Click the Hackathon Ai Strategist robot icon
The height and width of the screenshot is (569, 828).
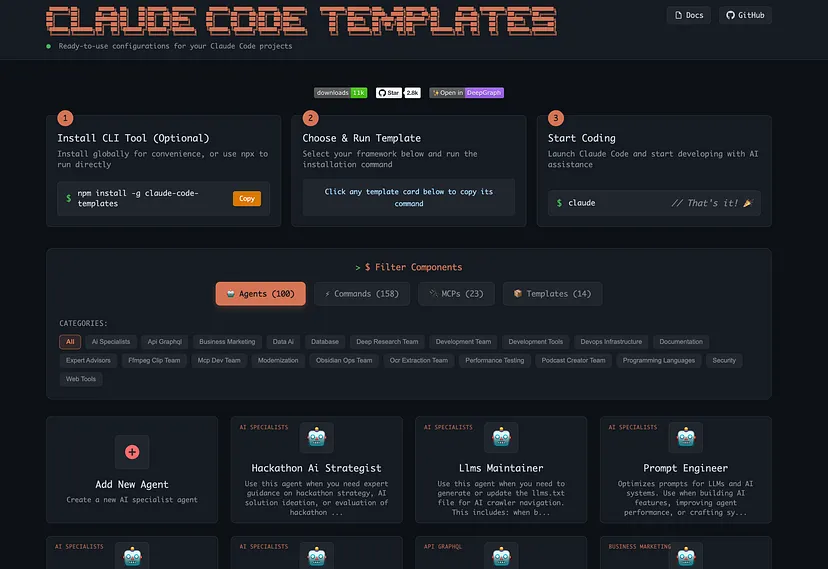[x=317, y=438]
